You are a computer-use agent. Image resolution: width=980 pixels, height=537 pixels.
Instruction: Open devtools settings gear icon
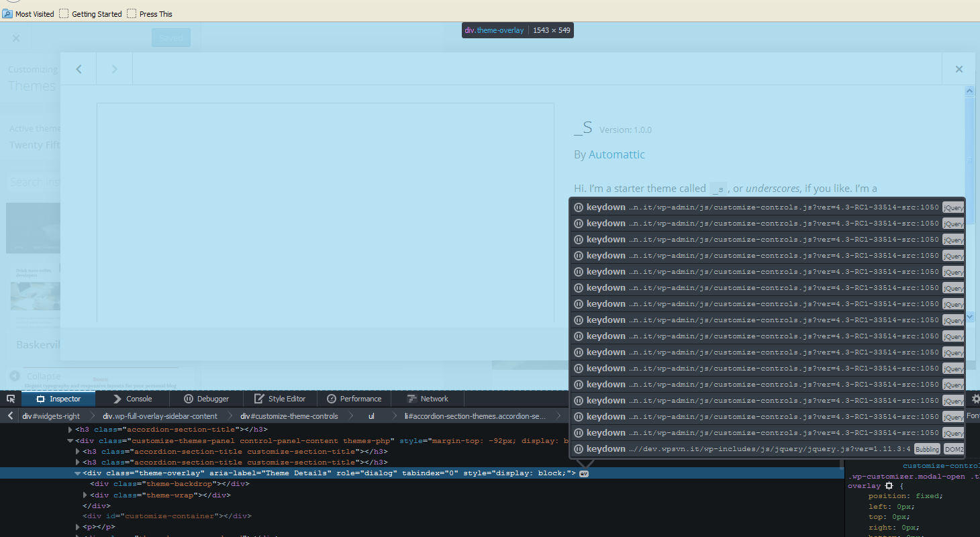[x=975, y=399]
